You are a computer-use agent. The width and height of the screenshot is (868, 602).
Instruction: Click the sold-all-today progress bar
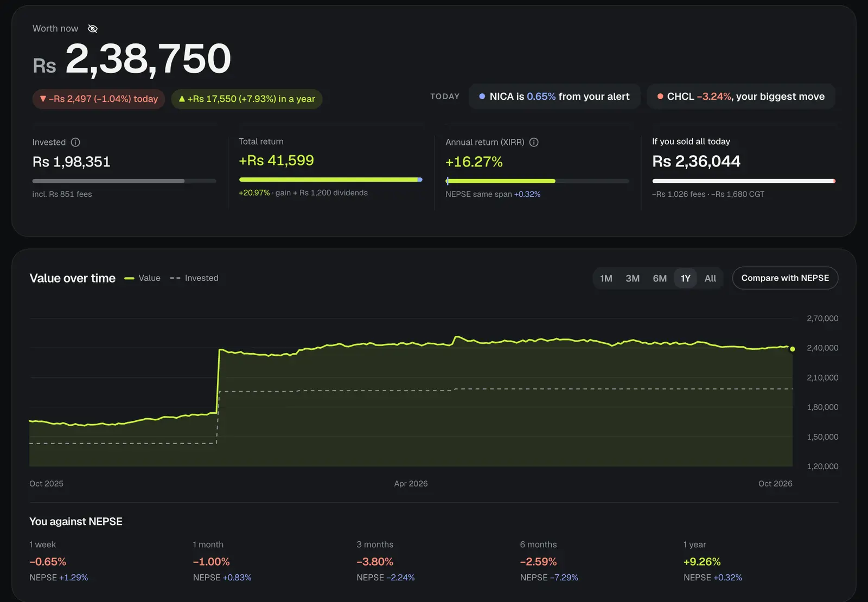coord(744,181)
